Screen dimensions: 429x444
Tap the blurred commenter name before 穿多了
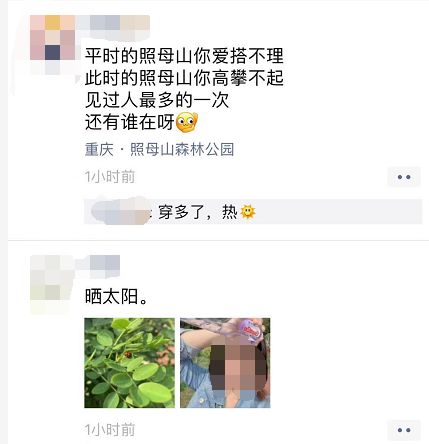click(x=120, y=212)
